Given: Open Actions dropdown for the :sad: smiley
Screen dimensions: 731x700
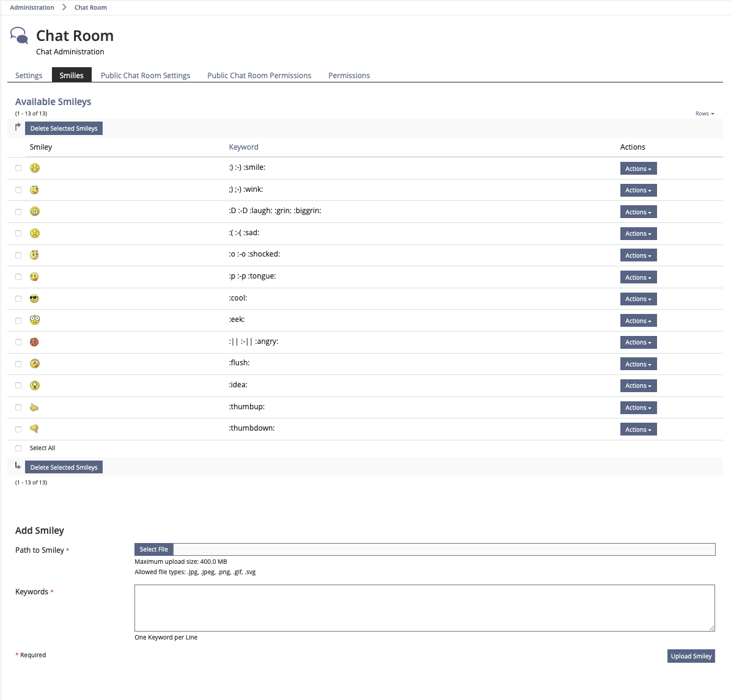Looking at the screenshot, I should (x=638, y=234).
